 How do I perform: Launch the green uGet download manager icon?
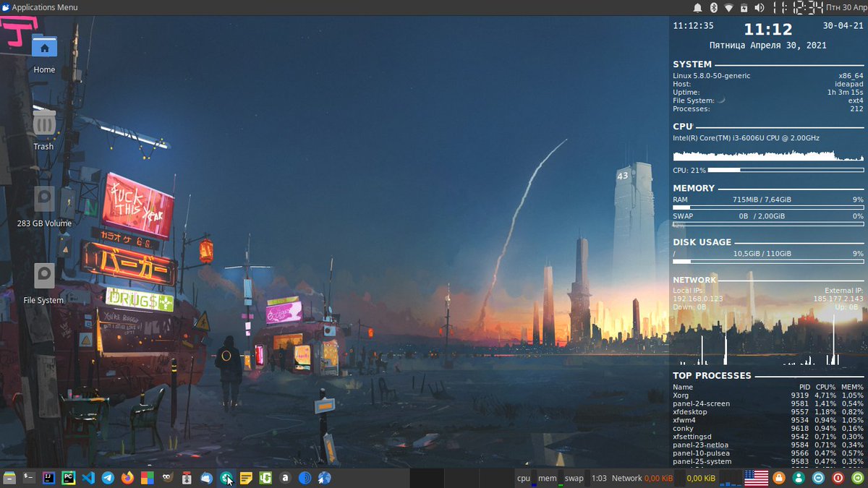[x=265, y=478]
